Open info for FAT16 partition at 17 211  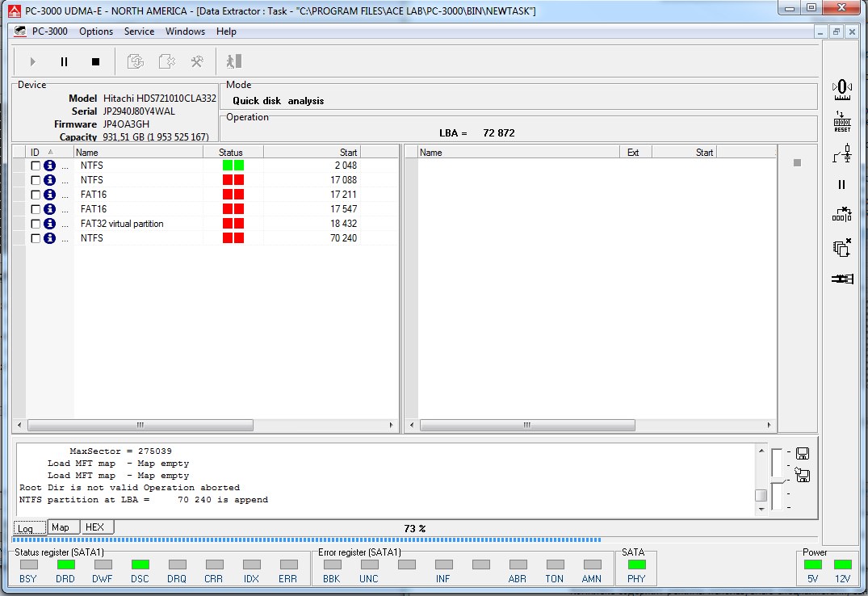tap(50, 195)
